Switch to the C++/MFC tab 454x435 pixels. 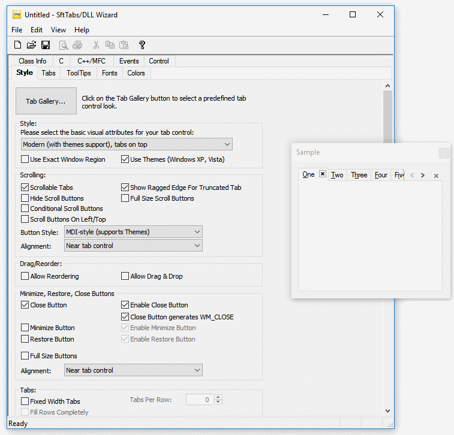(91, 61)
